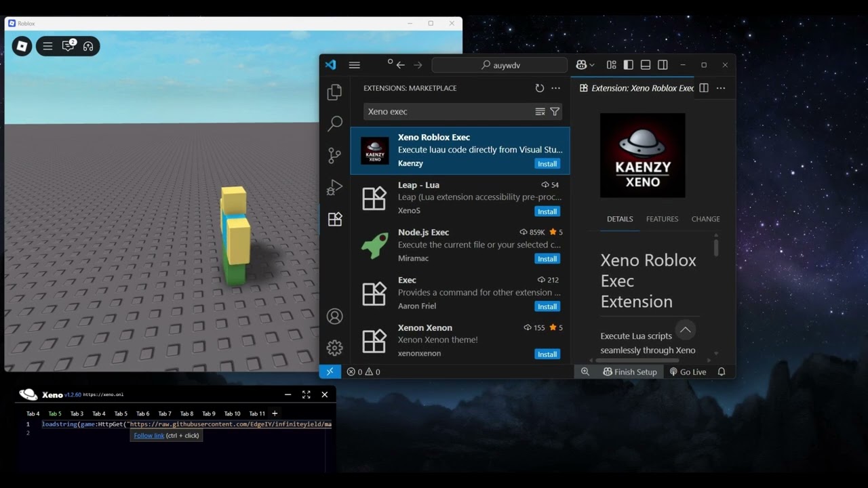
Task: Open the Search view in activity bar
Action: point(334,123)
